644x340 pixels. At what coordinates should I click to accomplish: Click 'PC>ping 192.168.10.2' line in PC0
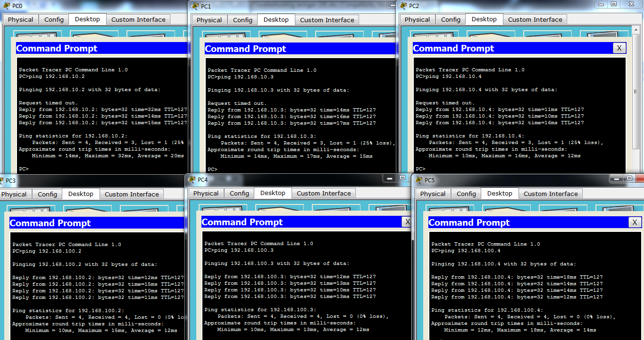point(52,76)
